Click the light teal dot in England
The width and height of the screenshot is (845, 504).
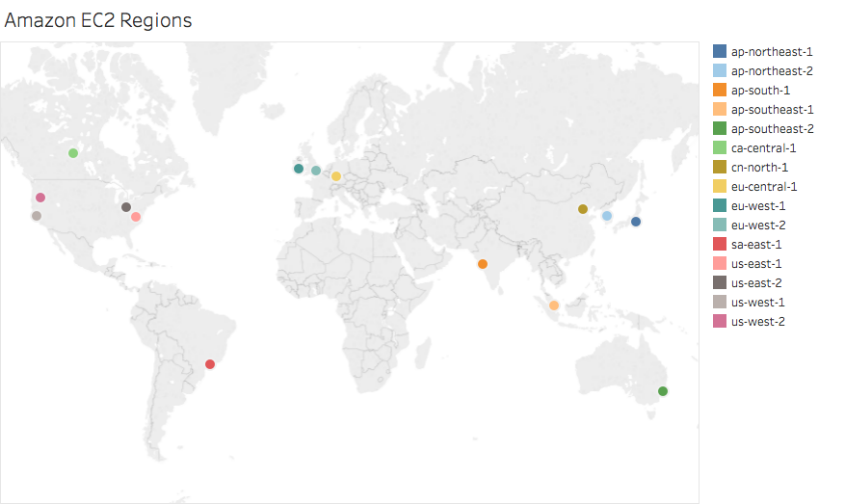click(316, 171)
